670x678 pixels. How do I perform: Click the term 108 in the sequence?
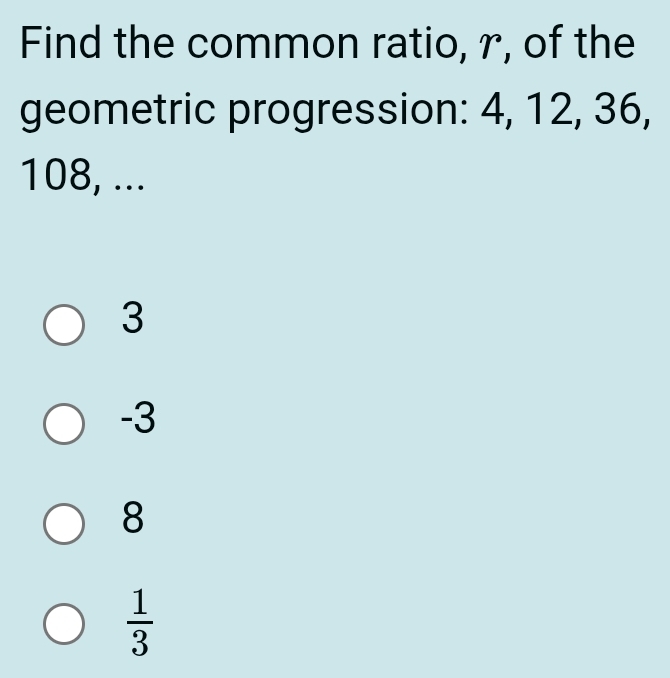point(51,178)
